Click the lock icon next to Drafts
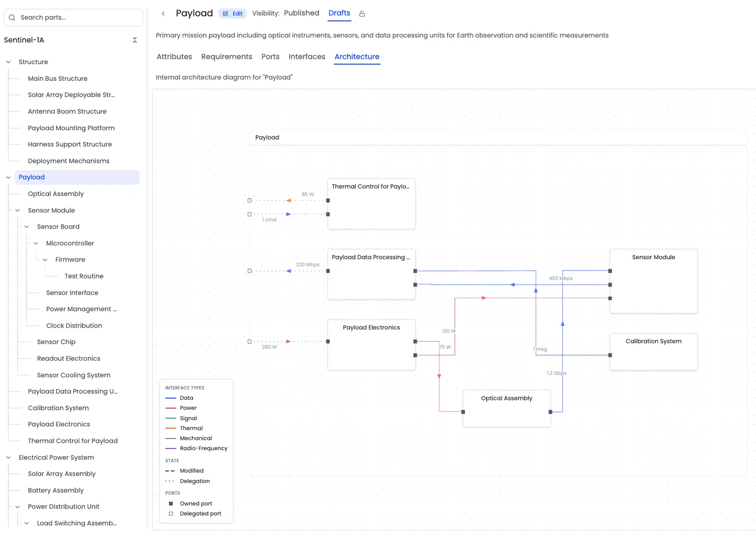756x533 pixels. (362, 14)
